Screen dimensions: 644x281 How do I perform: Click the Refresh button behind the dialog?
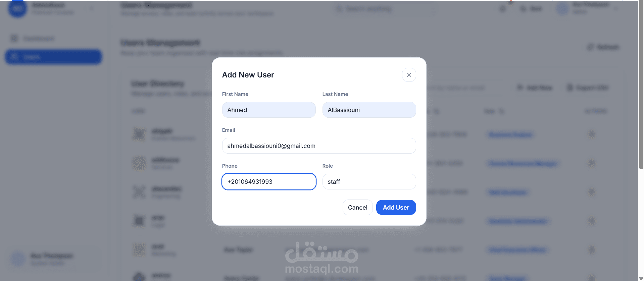click(603, 47)
